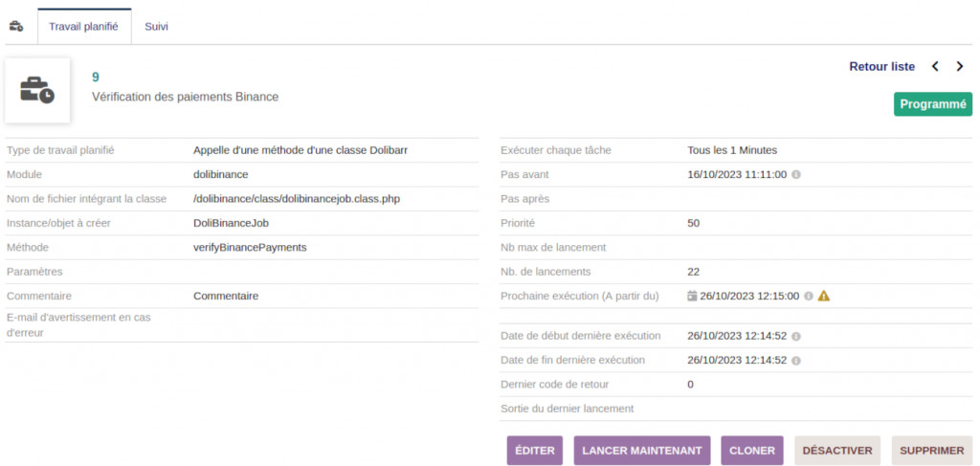The width and height of the screenshot is (980, 466).
Task: Click the calendar icon beside Prochaine exécution
Action: [692, 297]
